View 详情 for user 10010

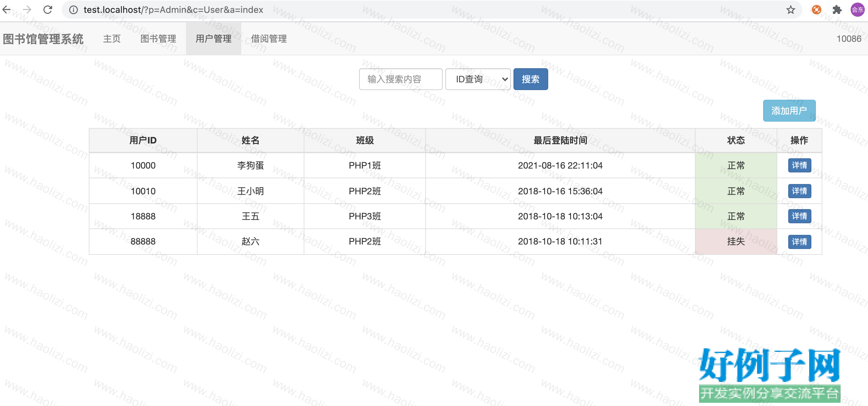(x=799, y=191)
